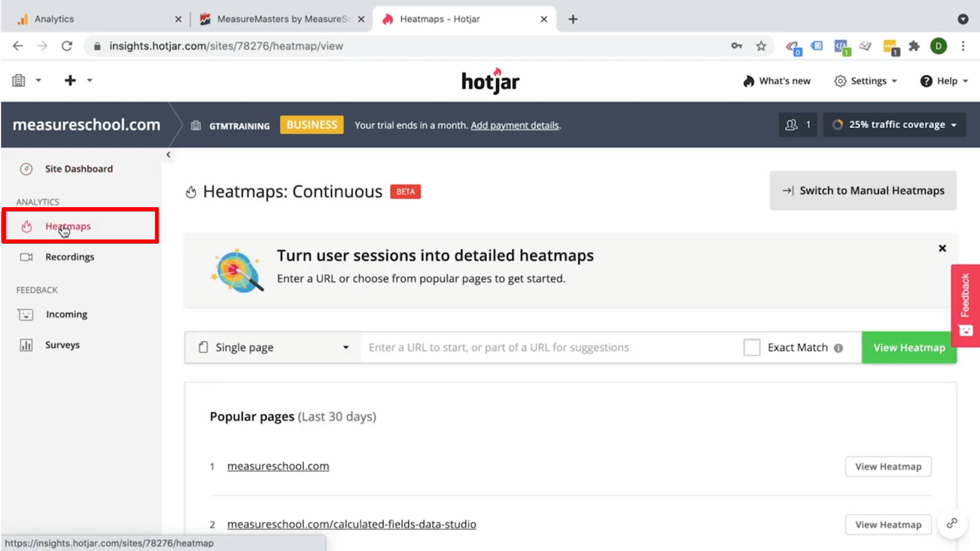Close the MeasureMasters browser tab
The width and height of the screenshot is (980, 551).
point(361,19)
